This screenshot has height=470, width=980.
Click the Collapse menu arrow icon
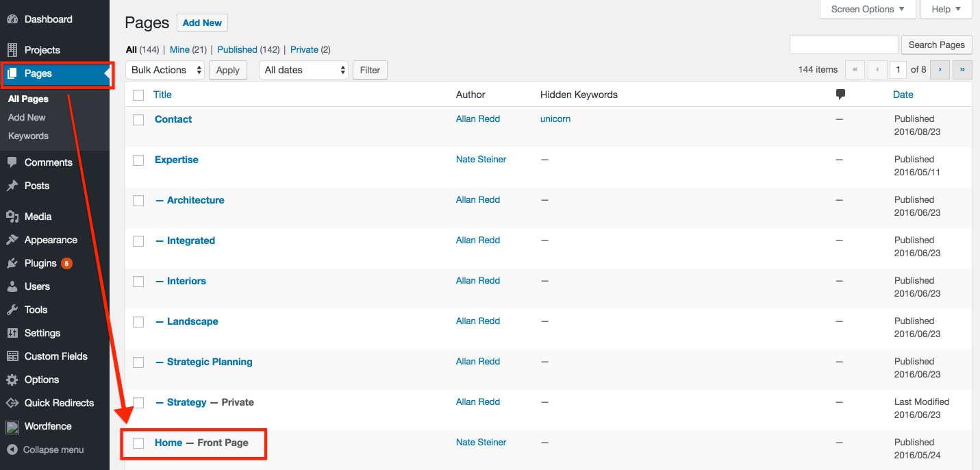tap(12, 449)
